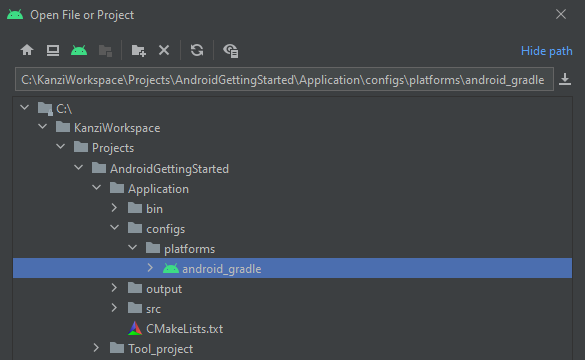
Task: Go to the Home directory icon
Action: pos(27,50)
